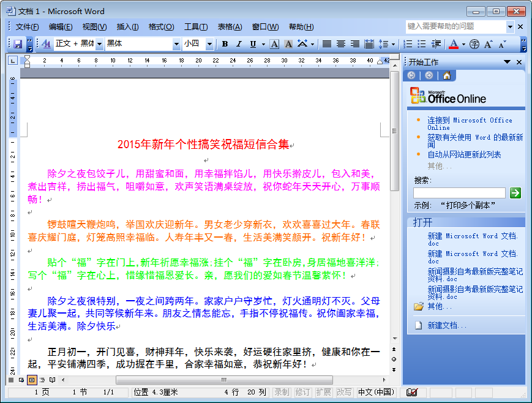Click the numbered list icon
Screen dimensions: 532x403
tap(407, 44)
